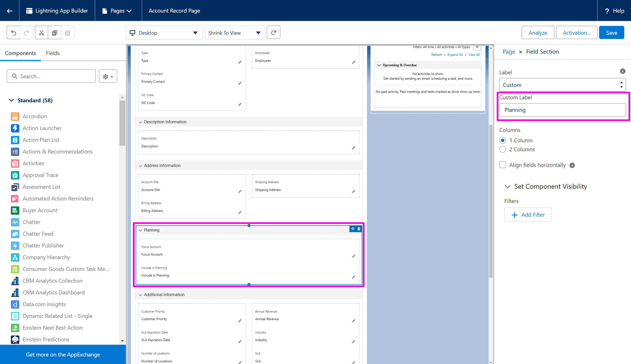Click the undo arrow icon
This screenshot has width=631, height=364.
(13, 33)
